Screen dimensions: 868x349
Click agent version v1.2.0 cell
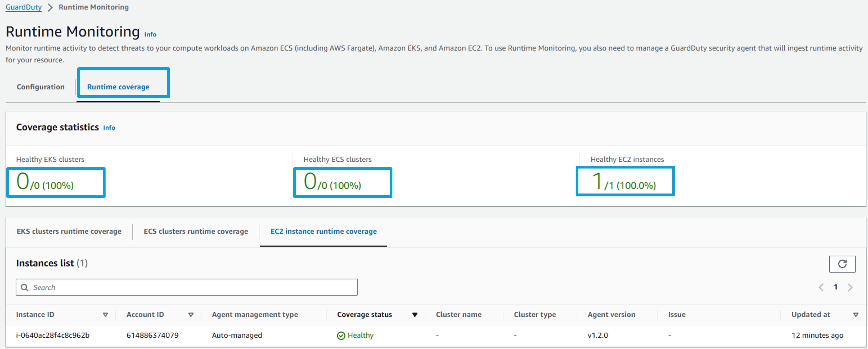[x=598, y=335]
